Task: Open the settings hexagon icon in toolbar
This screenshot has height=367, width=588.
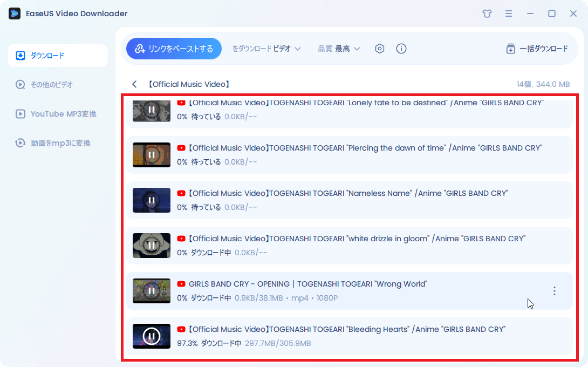Action: point(380,49)
